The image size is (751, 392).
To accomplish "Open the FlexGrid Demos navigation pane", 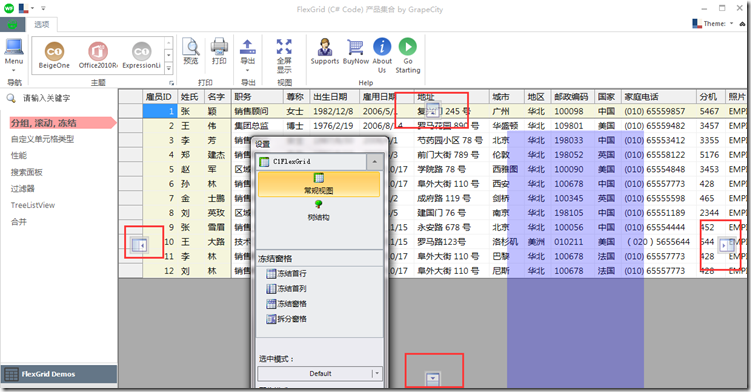I will coord(59,374).
